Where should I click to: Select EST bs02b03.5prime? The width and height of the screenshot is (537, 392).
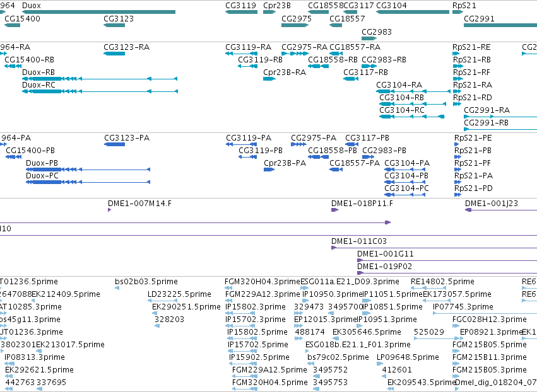click(x=146, y=282)
